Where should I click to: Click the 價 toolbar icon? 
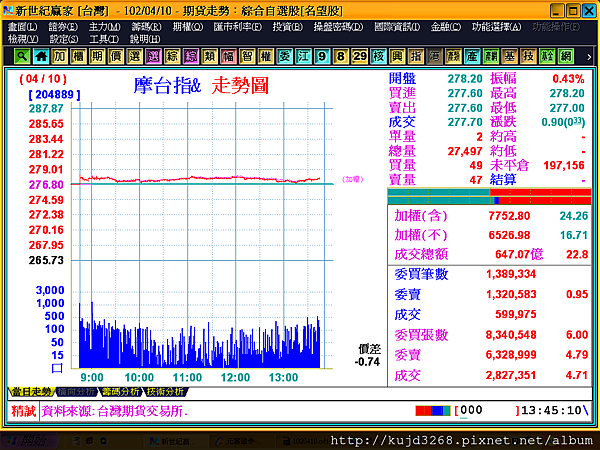116,56
